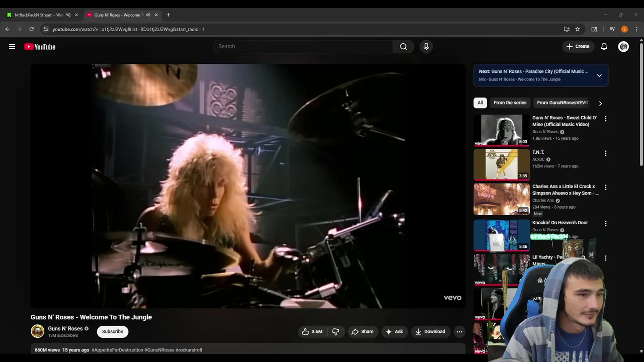Go to the YouTube home logo
Screen dimensions: 644x362
coord(40,47)
